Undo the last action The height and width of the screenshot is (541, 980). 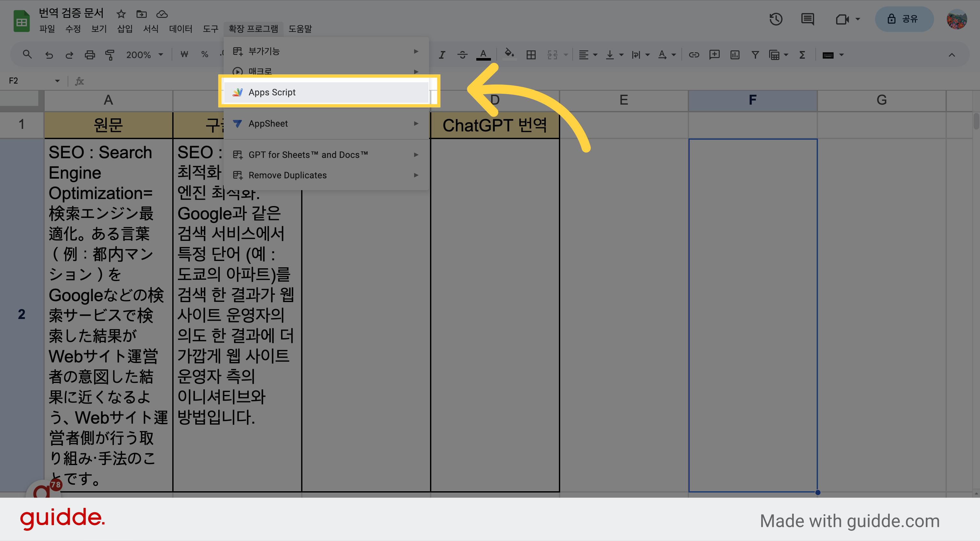point(49,55)
